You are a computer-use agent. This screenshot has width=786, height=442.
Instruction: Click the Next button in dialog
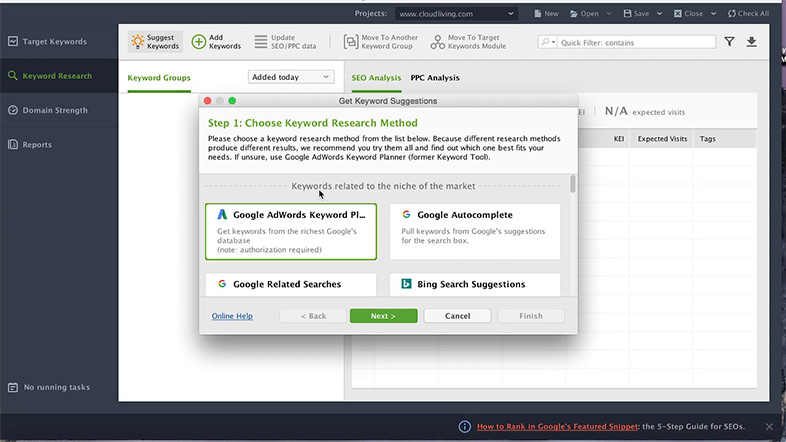pyautogui.click(x=383, y=316)
